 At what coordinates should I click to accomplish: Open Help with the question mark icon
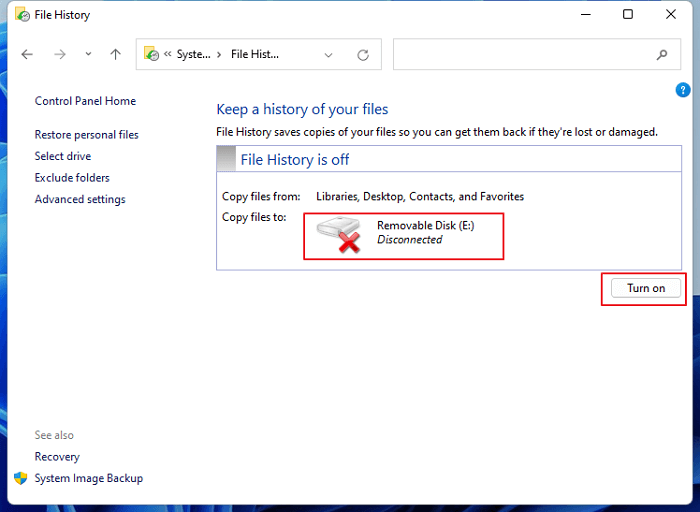pyautogui.click(x=683, y=90)
